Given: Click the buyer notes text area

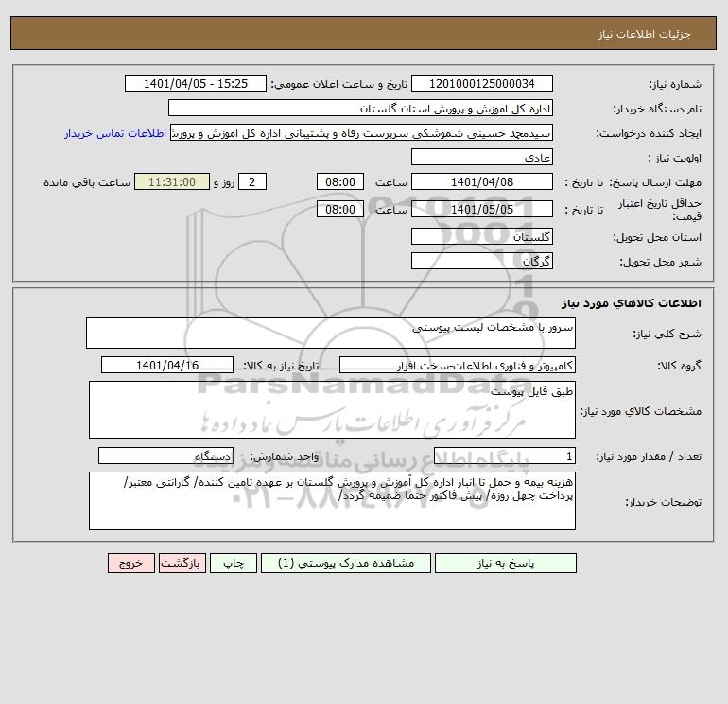Looking at the screenshot, I should (332, 501).
